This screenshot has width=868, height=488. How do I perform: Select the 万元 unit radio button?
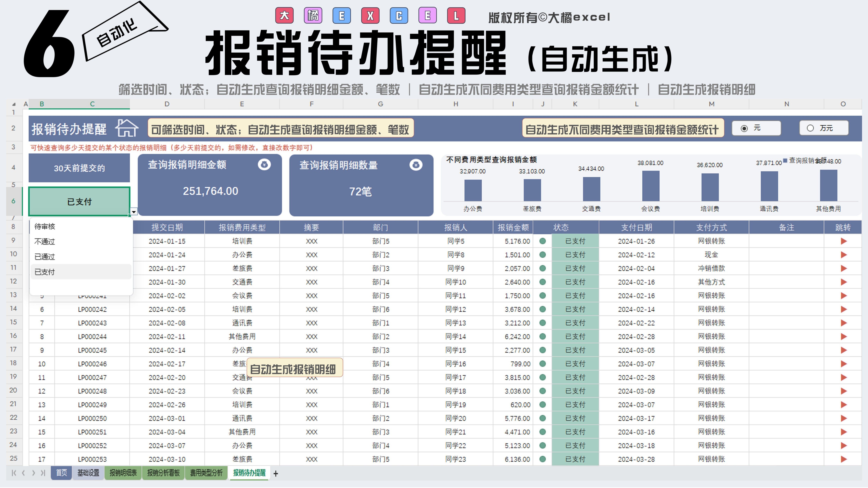coord(810,128)
